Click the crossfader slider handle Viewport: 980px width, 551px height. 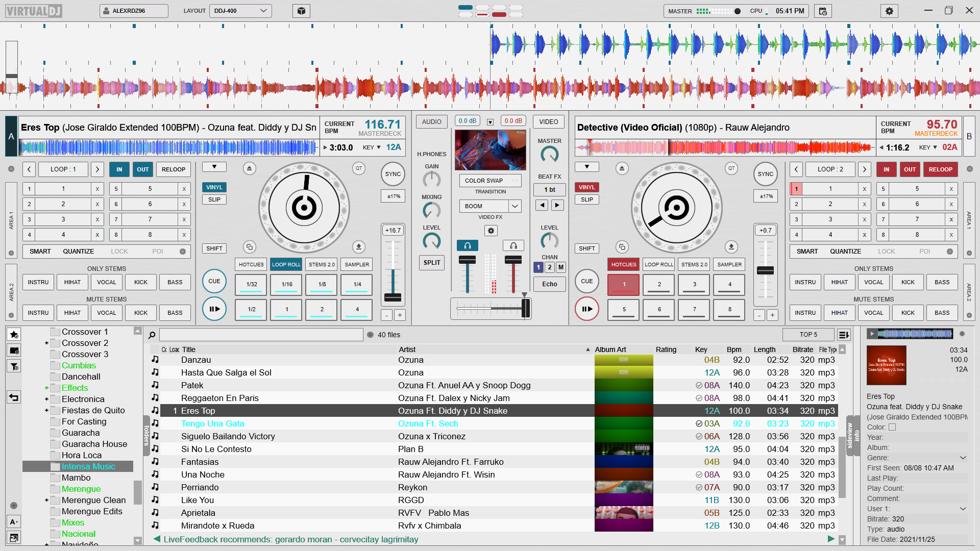coord(525,308)
